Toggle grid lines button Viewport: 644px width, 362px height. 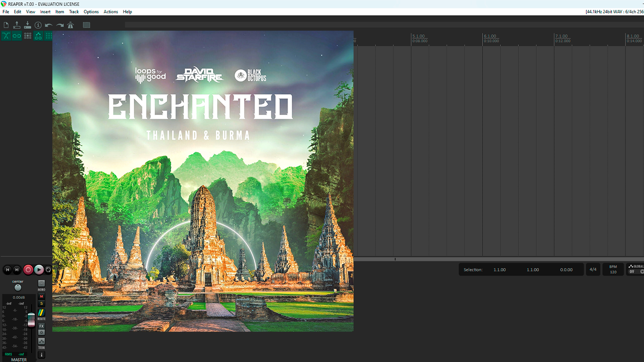48,36
